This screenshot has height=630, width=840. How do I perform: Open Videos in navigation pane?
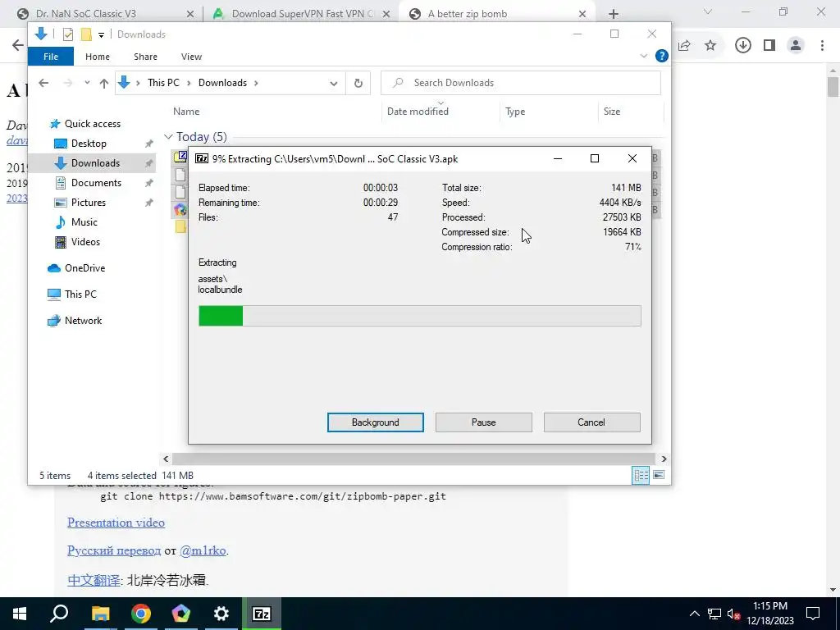(x=85, y=242)
